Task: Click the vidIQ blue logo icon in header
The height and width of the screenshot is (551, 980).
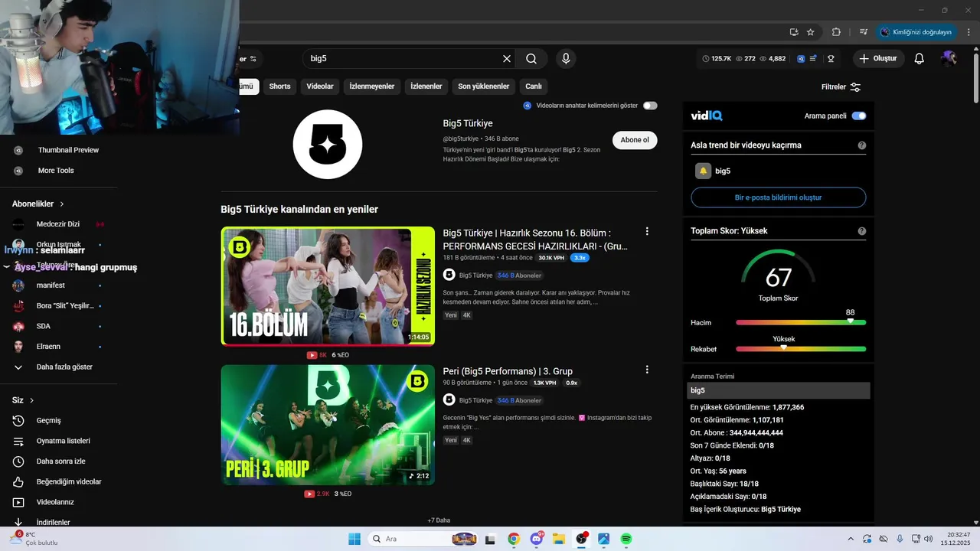Action: [x=801, y=59]
